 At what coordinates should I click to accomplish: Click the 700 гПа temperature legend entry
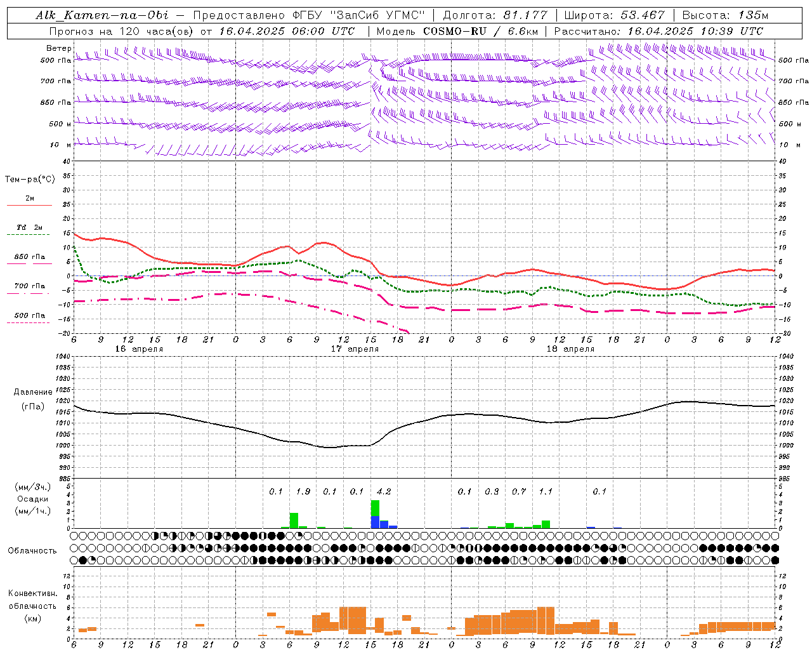pyautogui.click(x=30, y=286)
